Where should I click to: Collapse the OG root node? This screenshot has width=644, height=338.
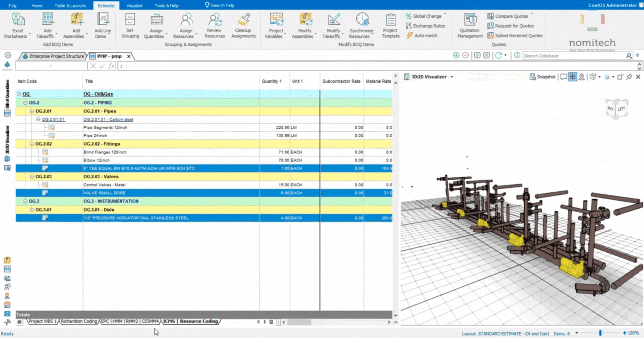pyautogui.click(x=19, y=94)
